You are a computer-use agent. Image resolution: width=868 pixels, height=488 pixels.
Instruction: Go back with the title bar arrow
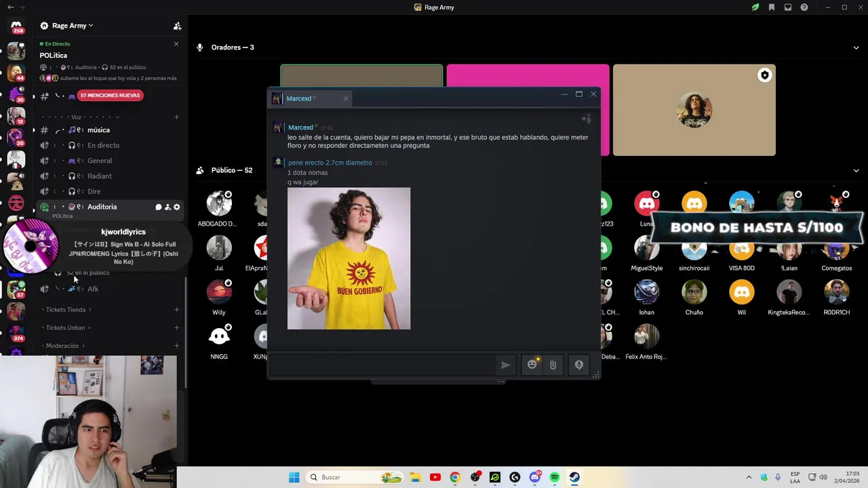(x=10, y=7)
